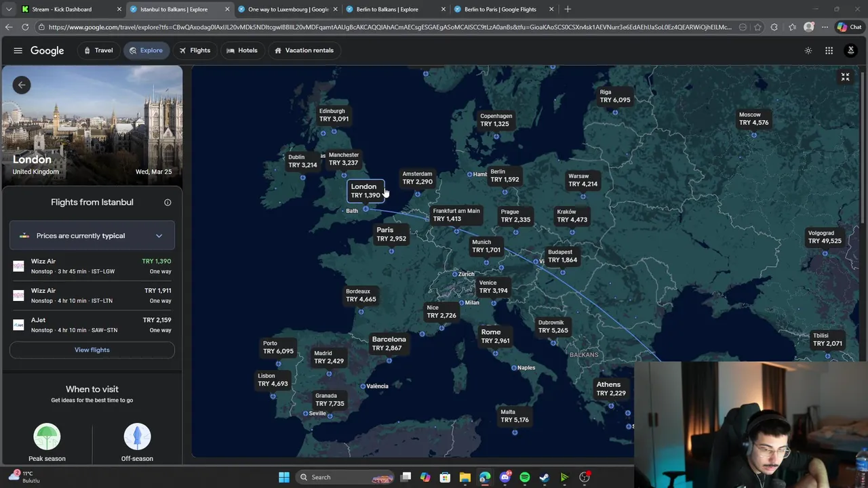Select Moscow TRY 4,576 on the map

tap(753, 119)
